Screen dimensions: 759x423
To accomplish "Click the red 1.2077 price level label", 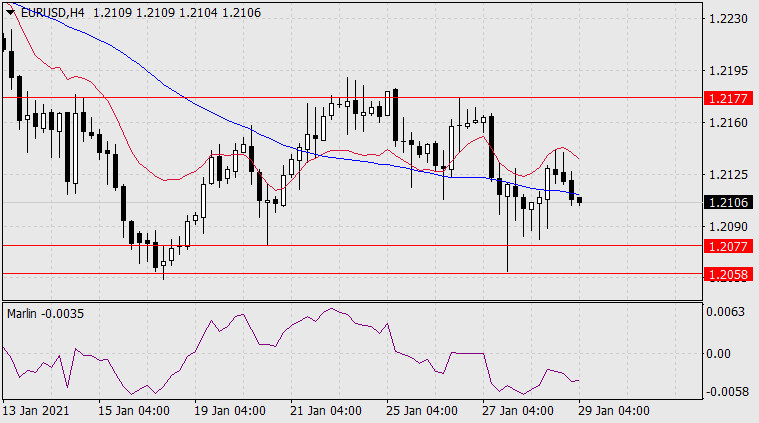I will [x=729, y=246].
